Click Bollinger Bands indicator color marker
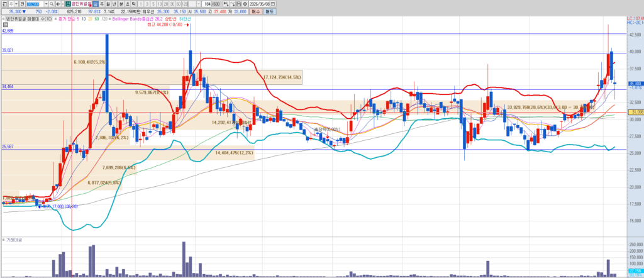This screenshot has width=644, height=278. click(x=109, y=19)
